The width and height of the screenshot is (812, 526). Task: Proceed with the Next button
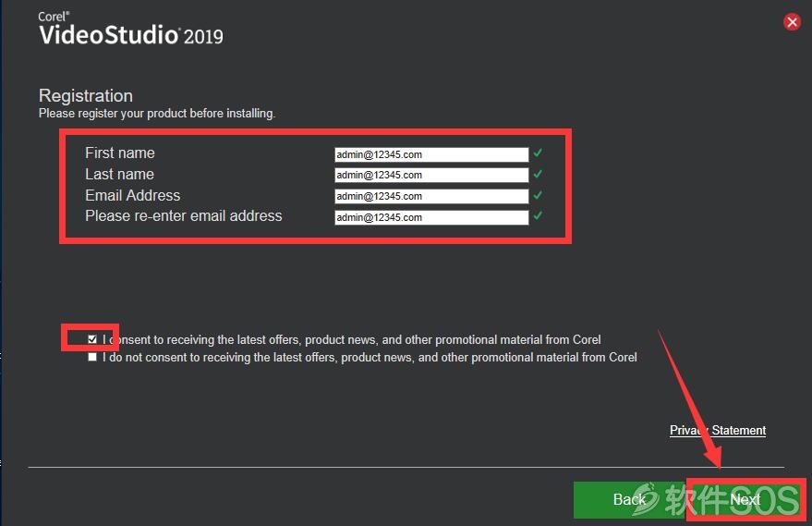[745, 499]
